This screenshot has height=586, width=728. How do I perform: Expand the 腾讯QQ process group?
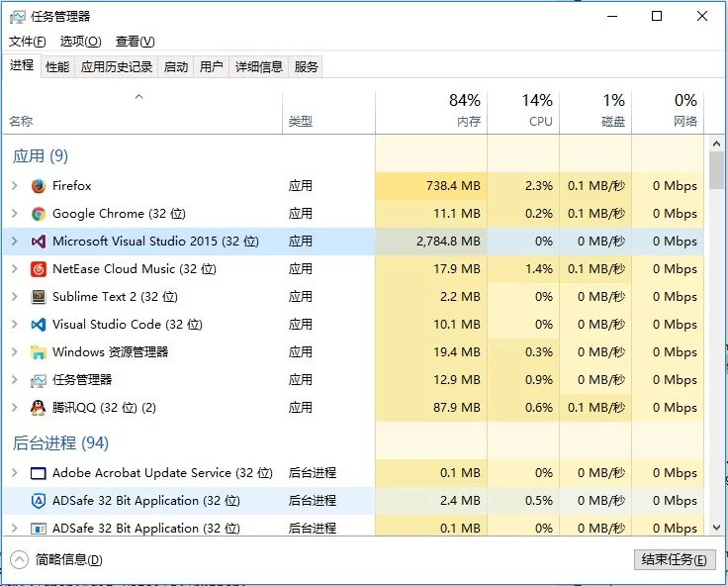pos(15,408)
